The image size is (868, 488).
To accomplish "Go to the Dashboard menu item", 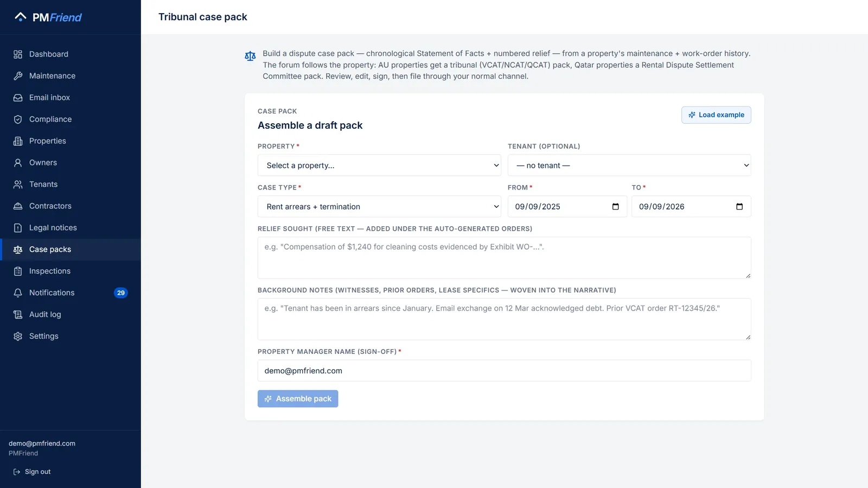I will coord(71,54).
